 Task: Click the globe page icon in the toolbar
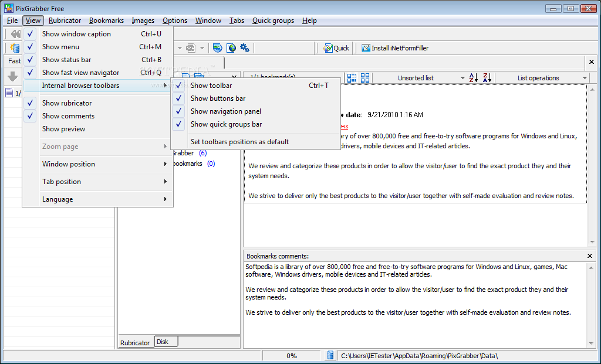(x=231, y=48)
